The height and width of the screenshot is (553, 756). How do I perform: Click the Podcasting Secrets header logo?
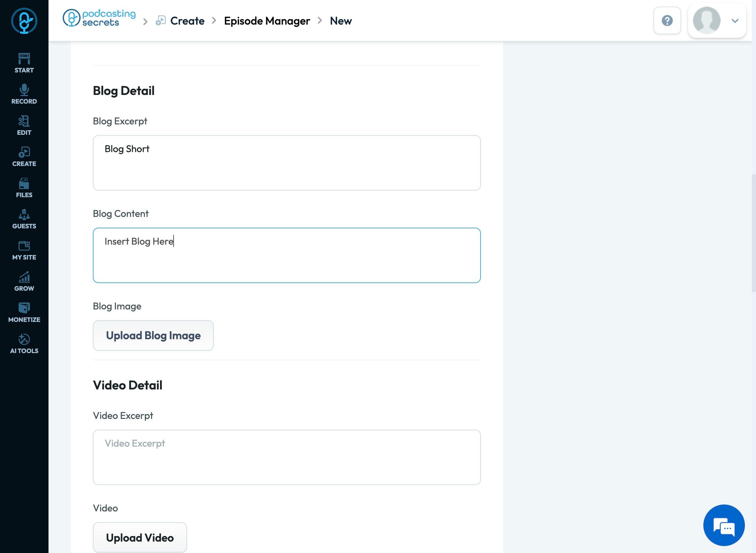tap(99, 18)
